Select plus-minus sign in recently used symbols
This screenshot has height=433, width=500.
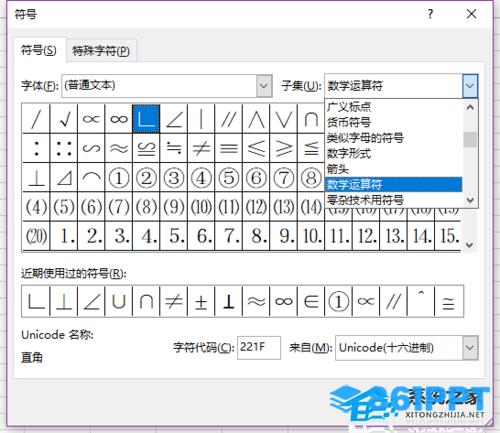pyautogui.click(x=201, y=301)
